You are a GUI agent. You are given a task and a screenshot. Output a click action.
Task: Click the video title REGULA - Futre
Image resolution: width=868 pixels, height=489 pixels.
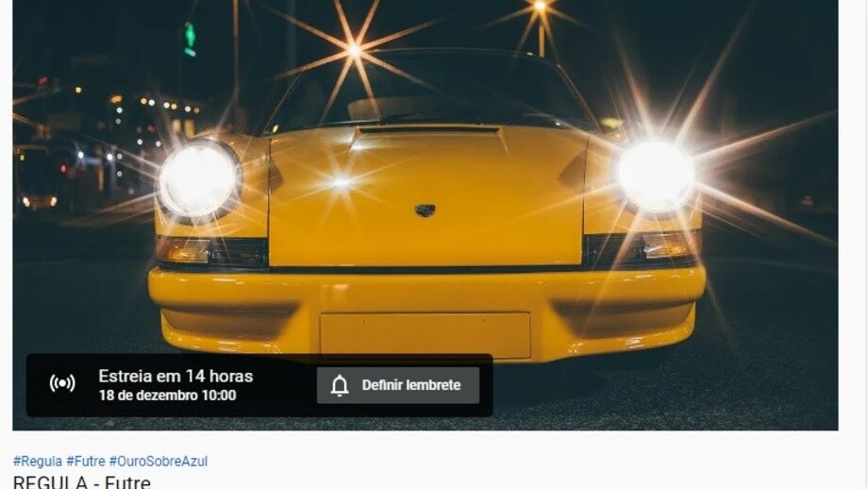(x=82, y=482)
